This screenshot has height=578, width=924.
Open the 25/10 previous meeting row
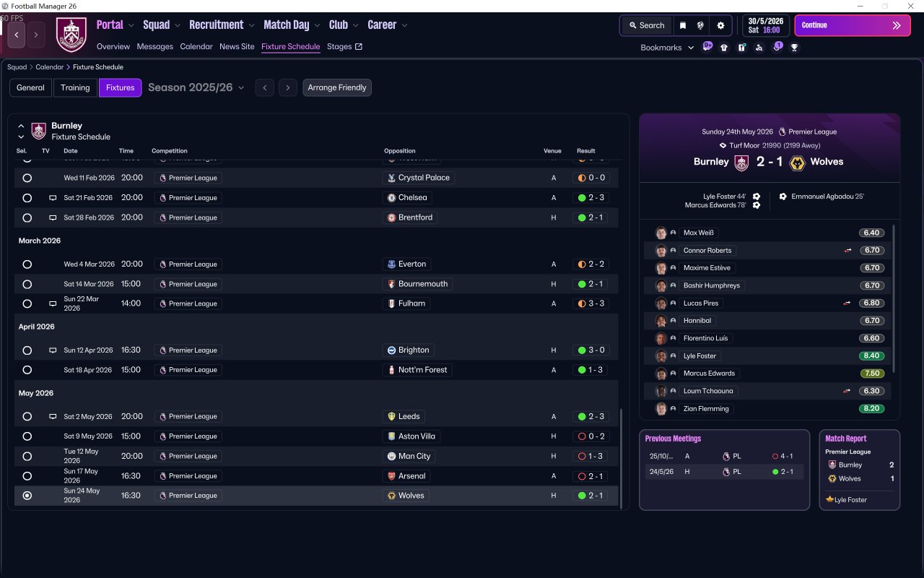click(x=724, y=457)
